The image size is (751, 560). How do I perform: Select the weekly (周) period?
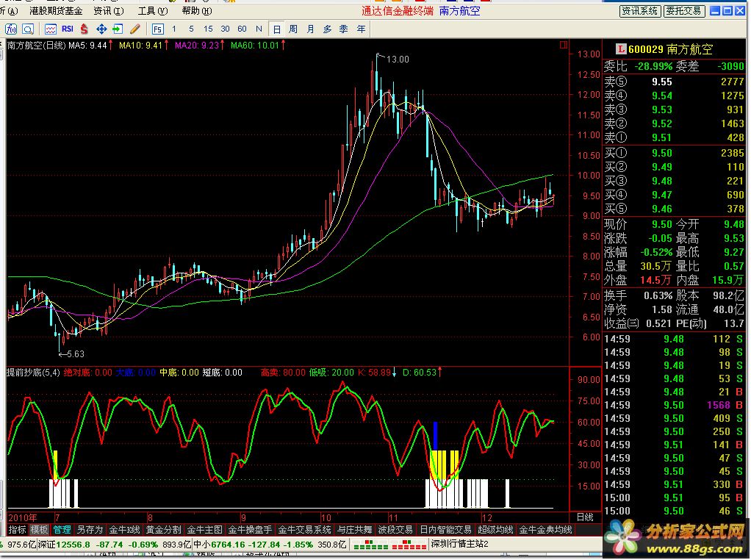click(293, 29)
